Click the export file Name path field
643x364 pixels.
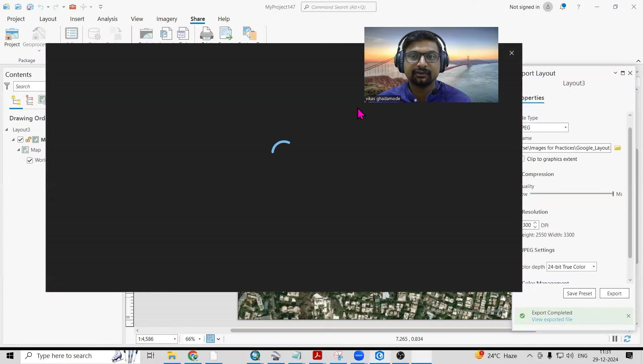pyautogui.click(x=566, y=148)
